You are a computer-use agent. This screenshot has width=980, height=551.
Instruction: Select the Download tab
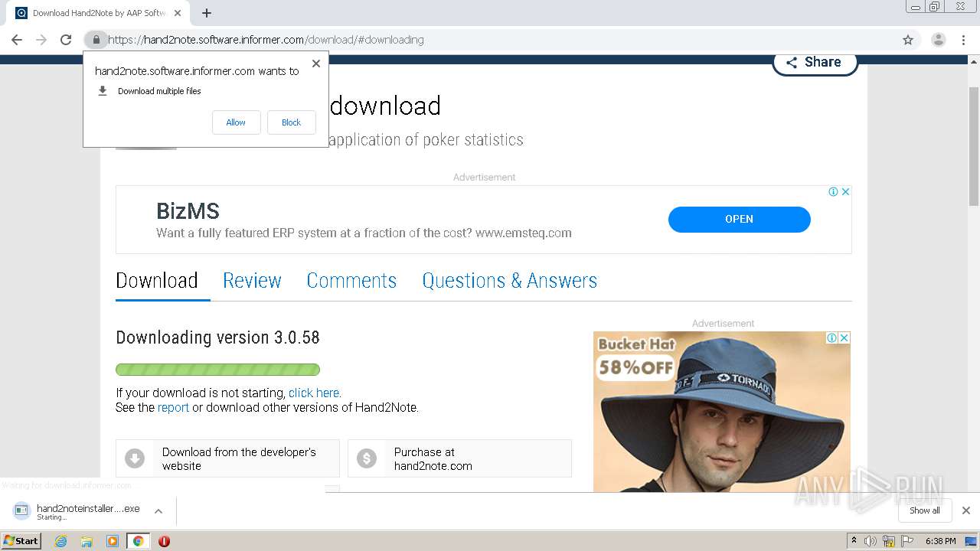tap(157, 280)
